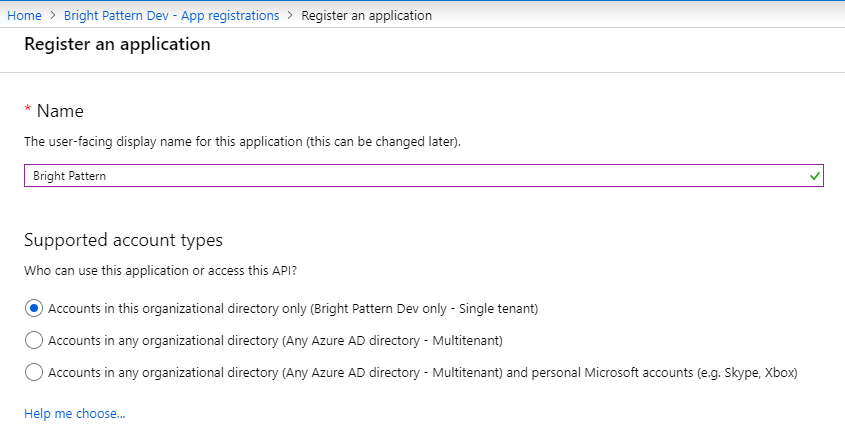Click the green validation checkmark icon

814,176
